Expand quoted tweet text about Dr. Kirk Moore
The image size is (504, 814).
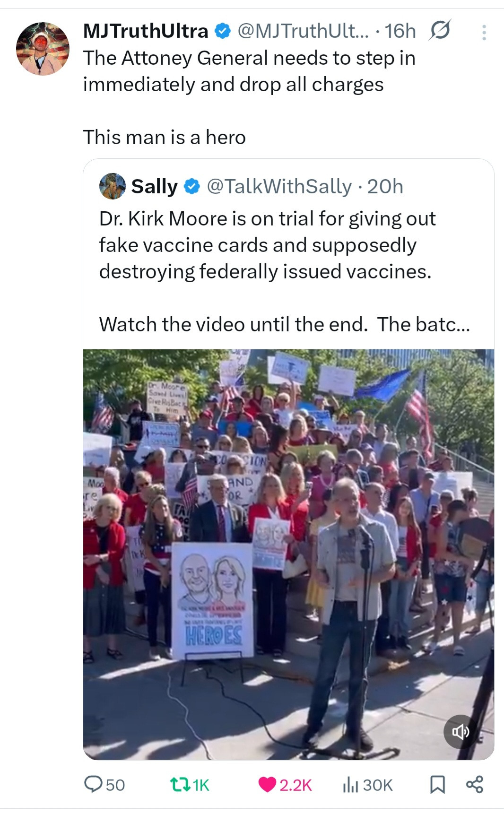(284, 271)
